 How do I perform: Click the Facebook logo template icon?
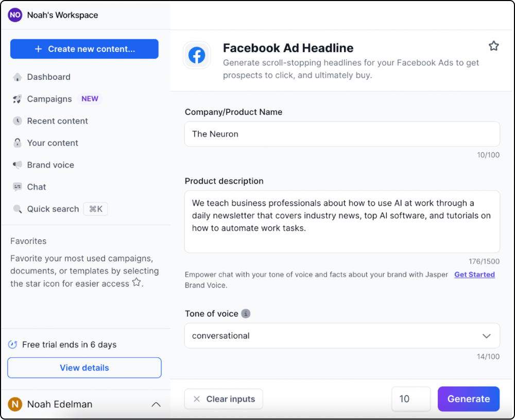tap(197, 55)
